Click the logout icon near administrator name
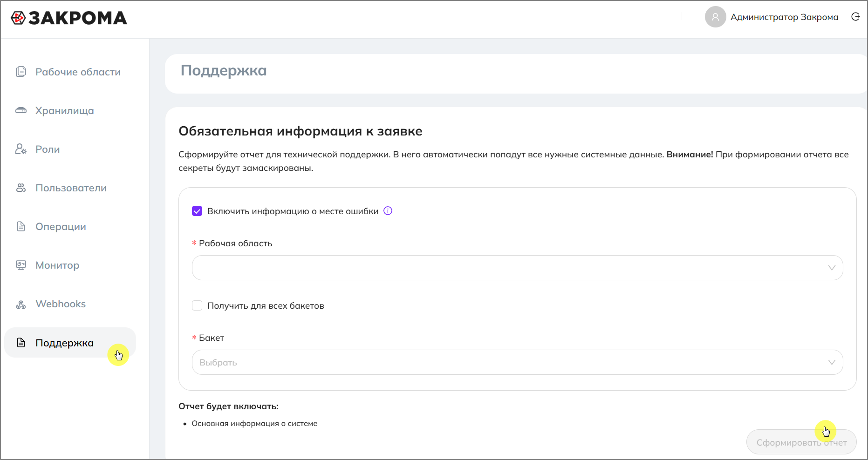Screen dimensions: 868x460 pos(855,17)
